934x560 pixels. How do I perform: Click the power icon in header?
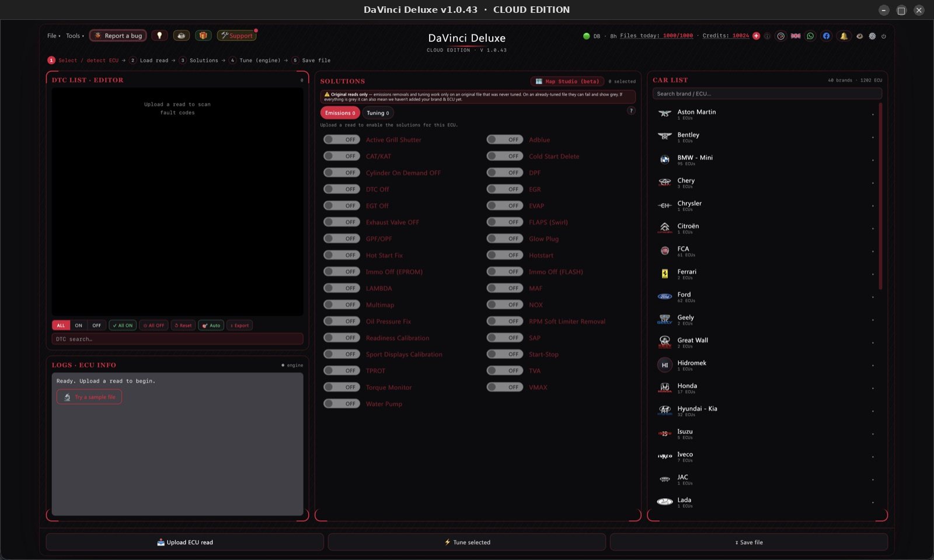pos(884,36)
